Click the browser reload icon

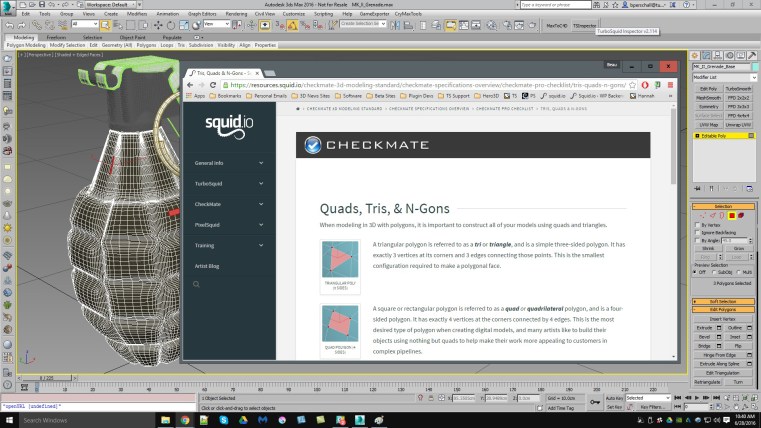click(x=213, y=85)
